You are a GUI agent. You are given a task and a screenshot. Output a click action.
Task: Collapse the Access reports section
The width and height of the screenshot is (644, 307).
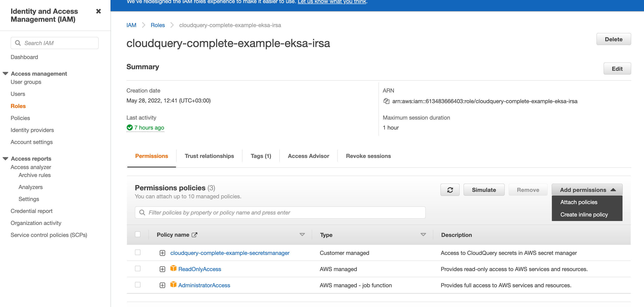point(6,159)
